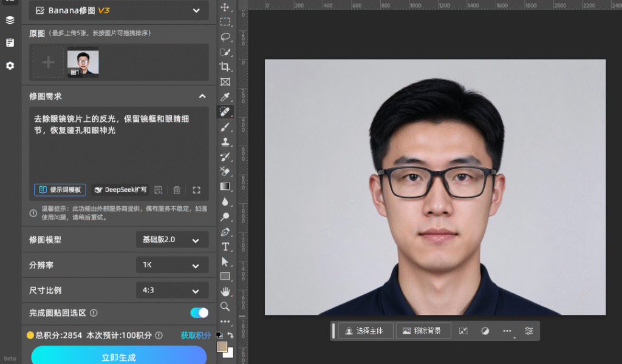Select the Rectangular Marquee tool
Viewport: 622px width, 364px height.
[225, 22]
